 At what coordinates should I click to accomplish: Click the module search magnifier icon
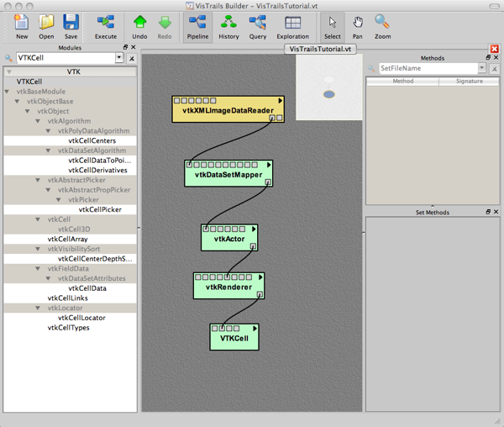point(8,58)
